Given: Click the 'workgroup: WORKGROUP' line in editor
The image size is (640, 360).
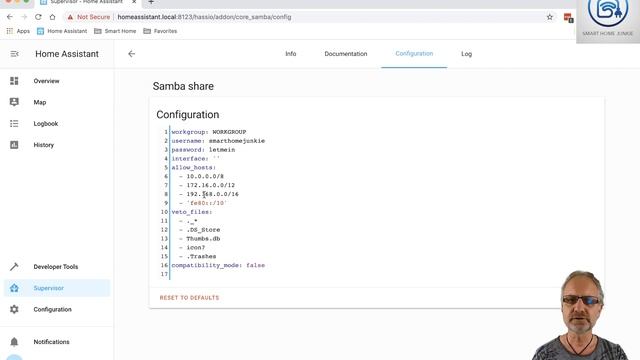Looking at the screenshot, I should click(x=209, y=132).
